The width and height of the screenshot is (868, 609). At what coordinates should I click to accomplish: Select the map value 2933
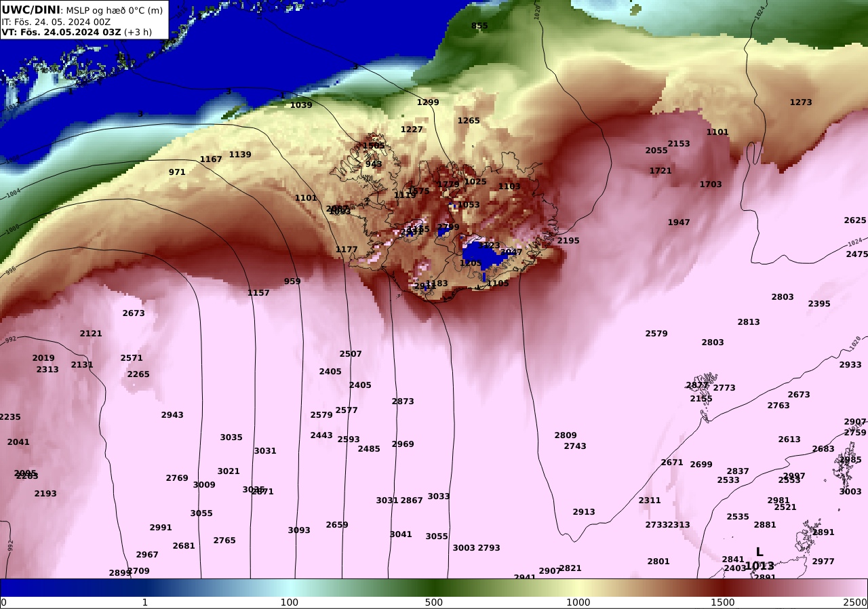point(850,365)
